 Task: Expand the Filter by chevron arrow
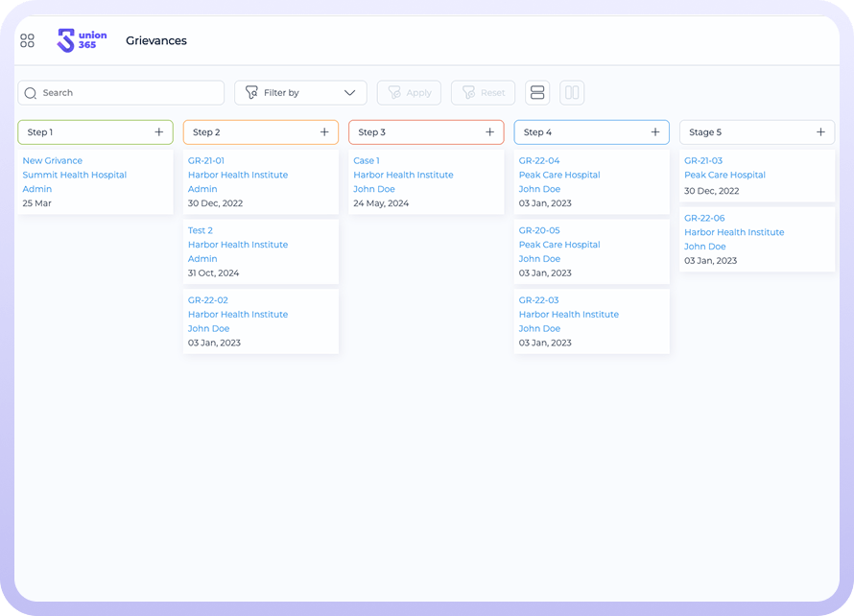(x=350, y=93)
